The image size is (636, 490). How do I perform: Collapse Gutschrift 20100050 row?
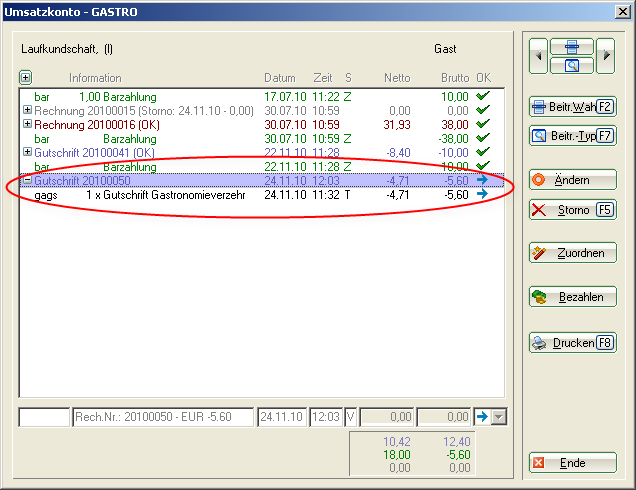[27, 180]
